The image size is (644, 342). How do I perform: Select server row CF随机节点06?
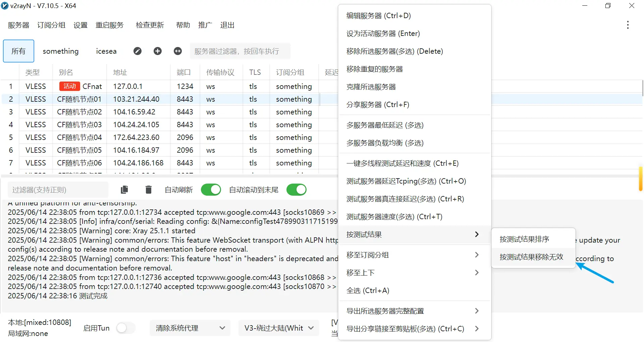pyautogui.click(x=169, y=163)
